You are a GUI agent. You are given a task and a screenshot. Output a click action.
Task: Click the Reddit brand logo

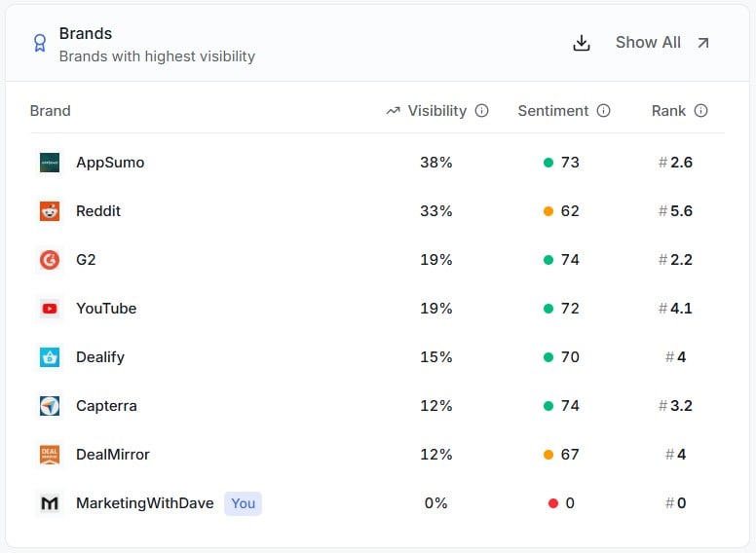coord(50,211)
